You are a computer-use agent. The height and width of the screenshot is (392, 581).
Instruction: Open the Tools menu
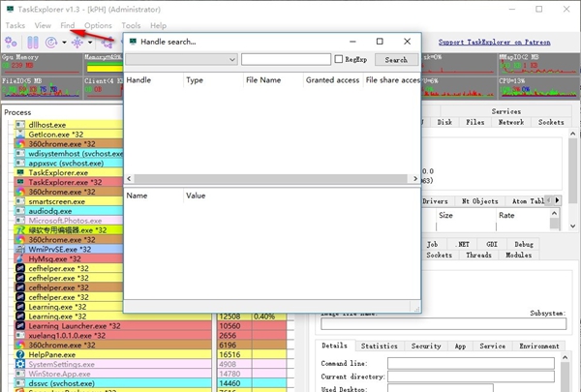pyautogui.click(x=131, y=25)
